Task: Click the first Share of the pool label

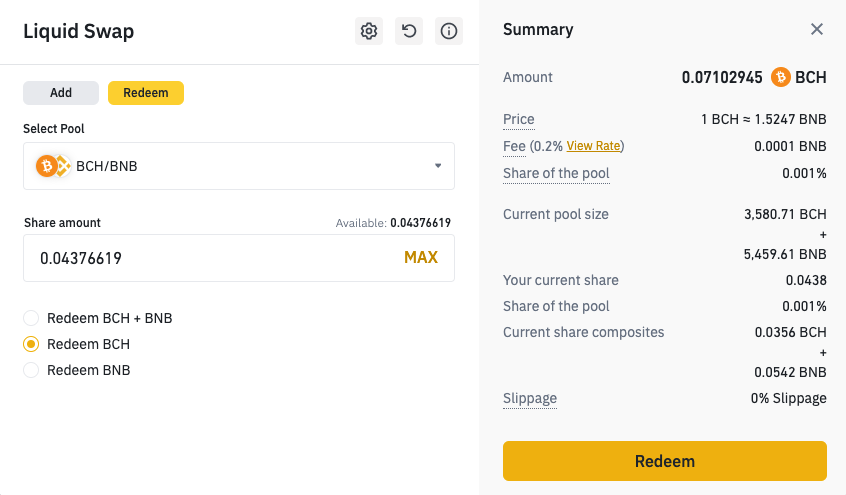Action: coord(556,173)
